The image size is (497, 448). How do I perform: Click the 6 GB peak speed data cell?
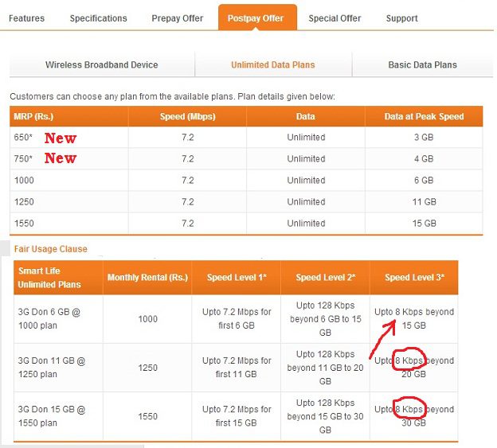[424, 180]
